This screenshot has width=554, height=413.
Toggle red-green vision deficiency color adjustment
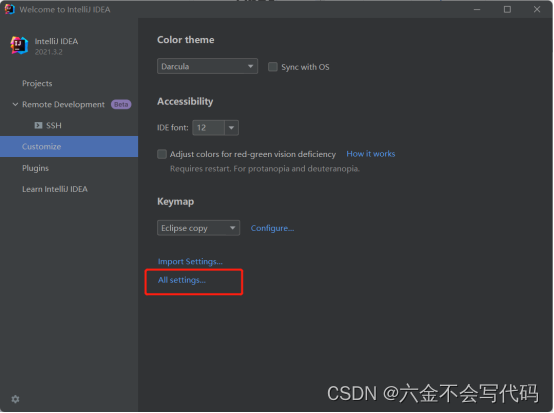(x=162, y=154)
